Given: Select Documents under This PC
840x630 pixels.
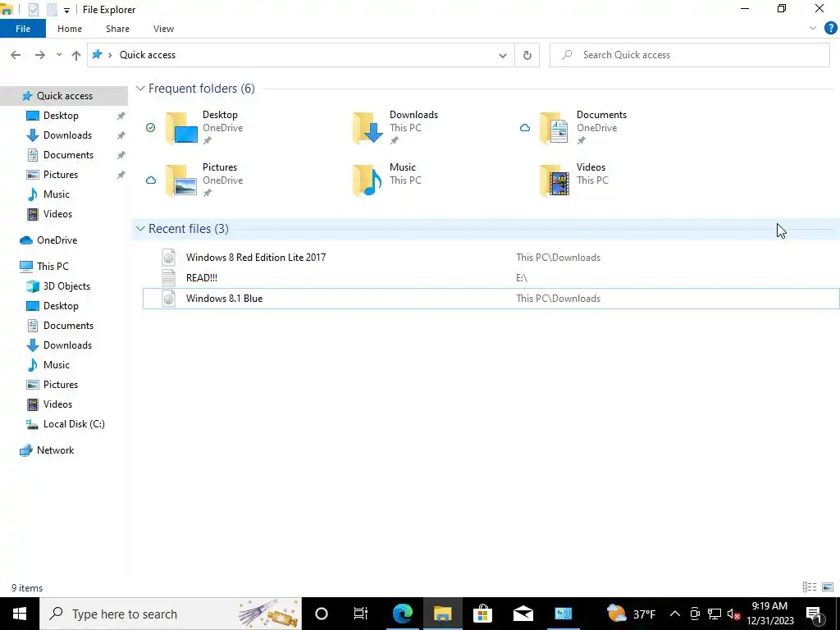Looking at the screenshot, I should (68, 326).
